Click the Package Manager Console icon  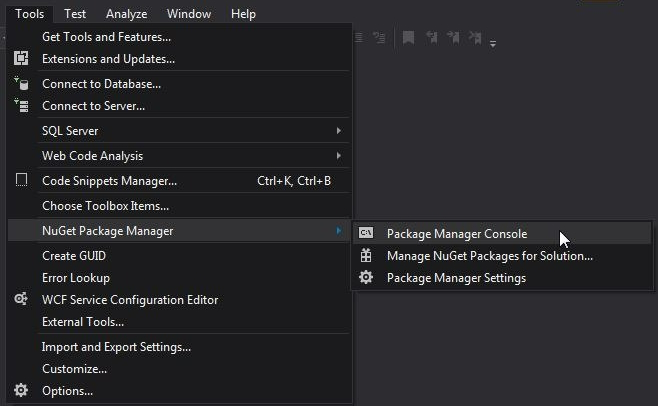point(366,233)
